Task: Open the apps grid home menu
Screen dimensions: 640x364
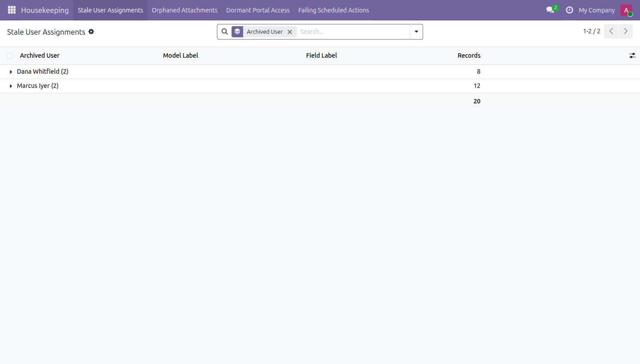Action: click(12, 10)
